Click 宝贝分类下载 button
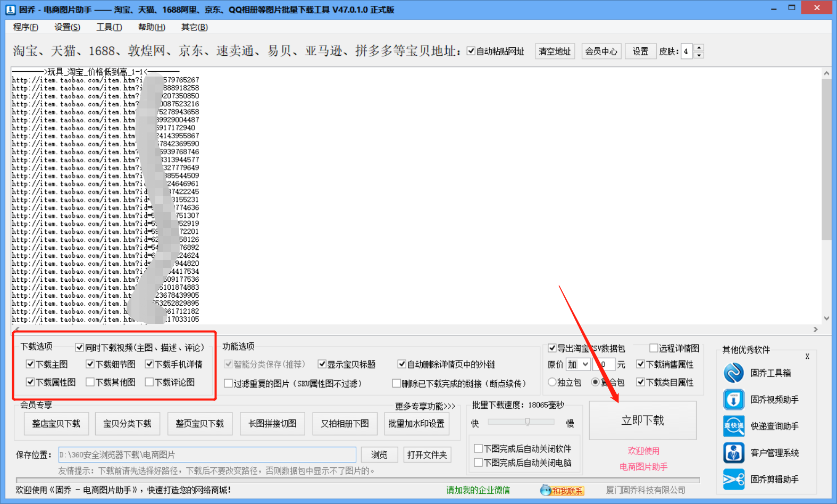 click(x=128, y=424)
